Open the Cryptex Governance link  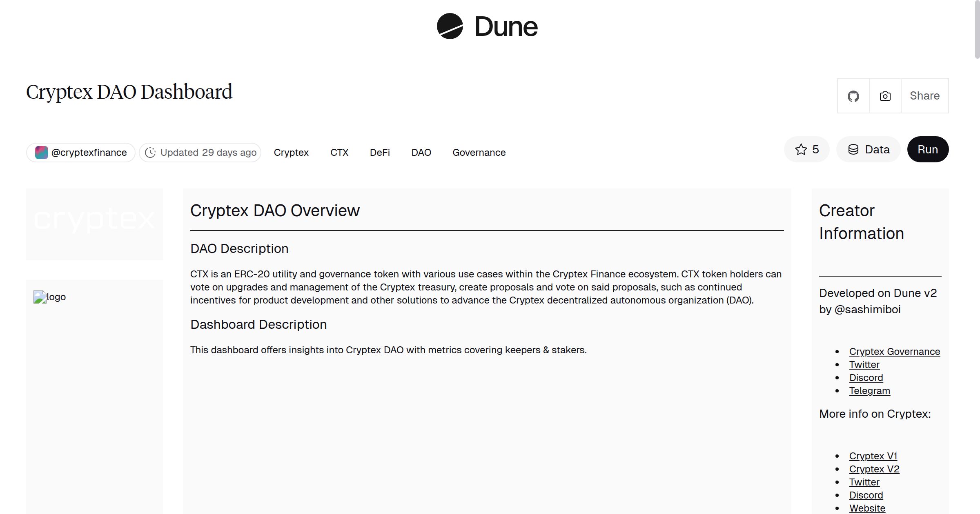[x=894, y=352]
